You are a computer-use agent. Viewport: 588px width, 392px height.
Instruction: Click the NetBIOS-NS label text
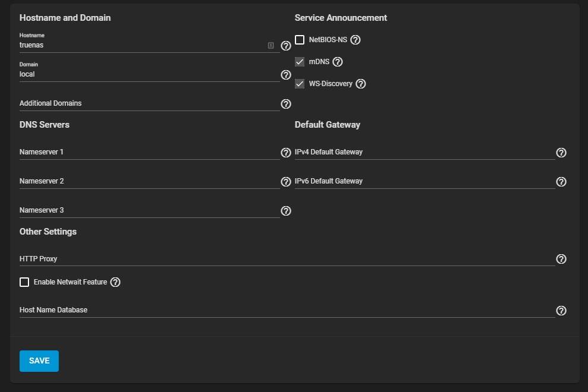point(328,40)
